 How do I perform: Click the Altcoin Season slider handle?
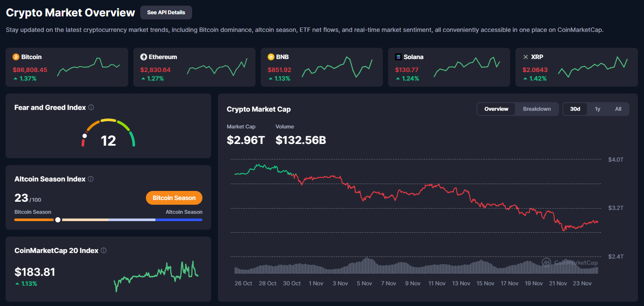click(58, 220)
